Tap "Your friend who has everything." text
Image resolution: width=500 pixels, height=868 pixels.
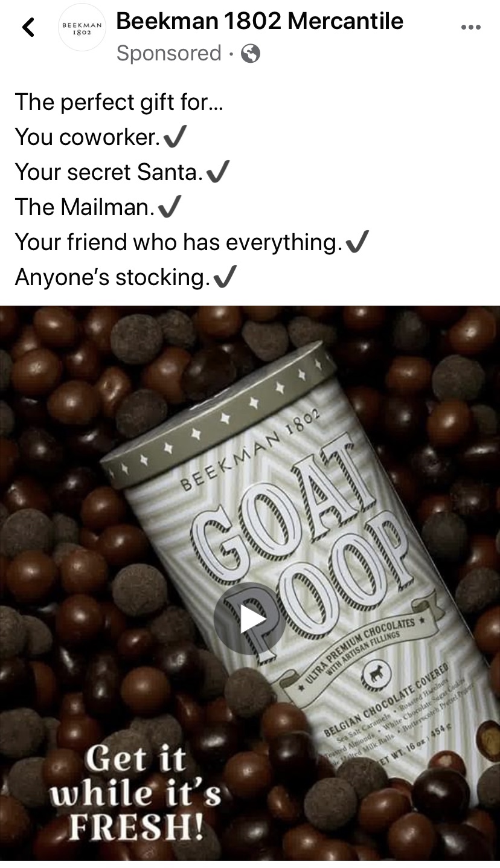point(178,243)
